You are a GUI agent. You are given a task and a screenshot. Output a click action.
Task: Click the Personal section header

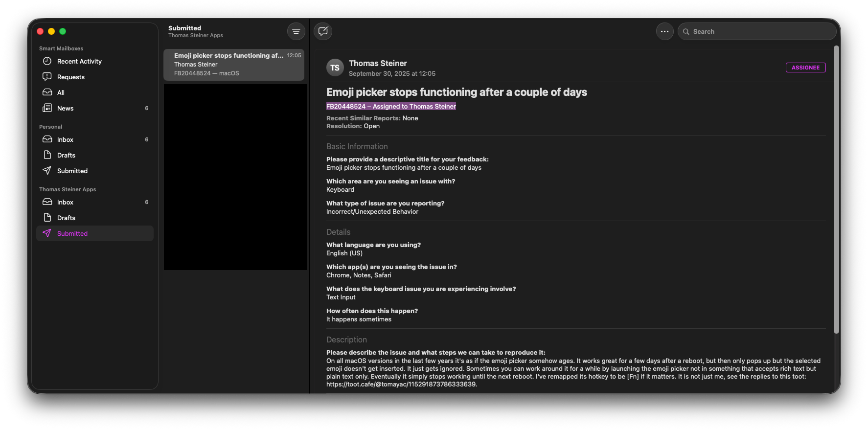click(51, 127)
